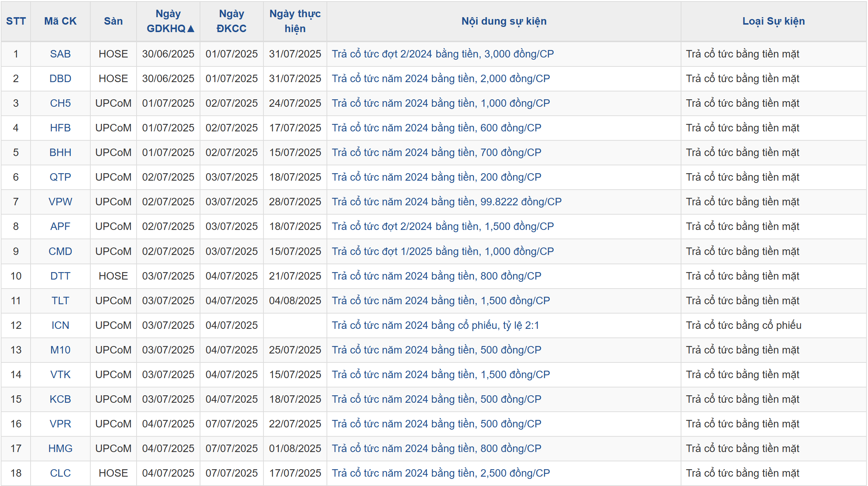Open the CLC stock code link
The height and width of the screenshot is (486, 868).
point(60,473)
